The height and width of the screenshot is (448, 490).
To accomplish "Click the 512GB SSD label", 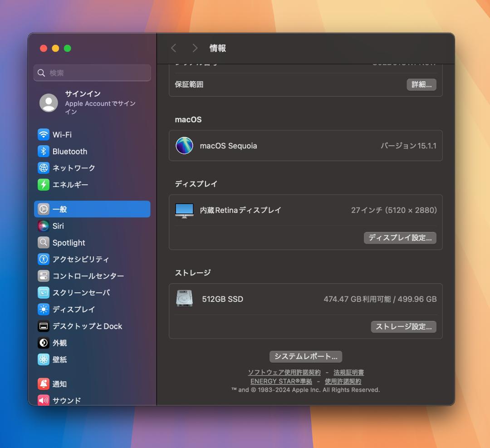I will pos(222,299).
